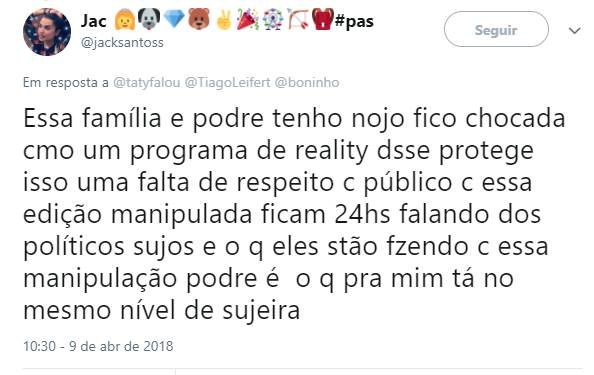The height and width of the screenshot is (375, 594).
Task: Click the tweet timestamp 10:30 - 9 de abr de 2018
Action: click(x=98, y=346)
